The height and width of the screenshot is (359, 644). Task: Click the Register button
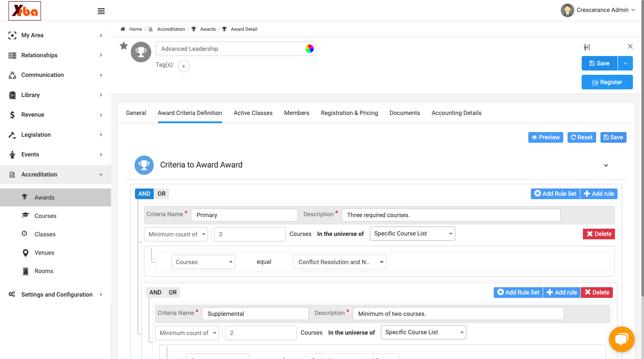tap(607, 82)
